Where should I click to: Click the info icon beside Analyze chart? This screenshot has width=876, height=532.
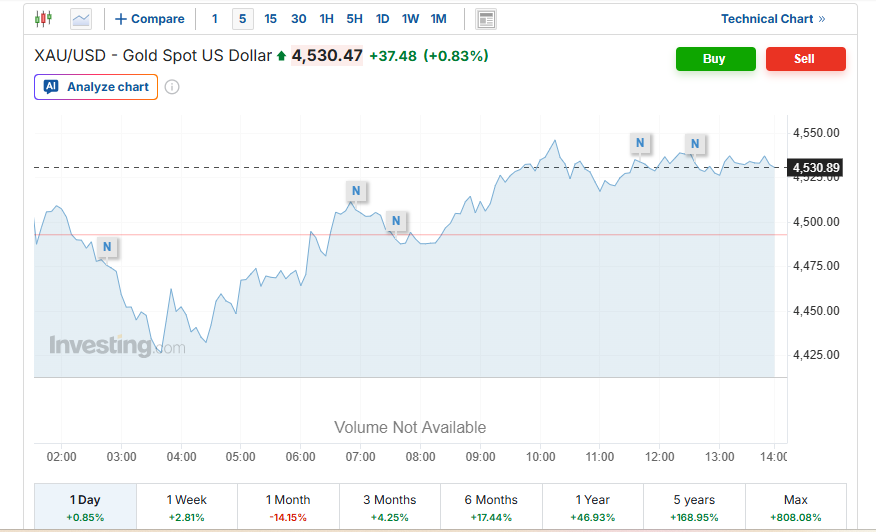pyautogui.click(x=172, y=87)
